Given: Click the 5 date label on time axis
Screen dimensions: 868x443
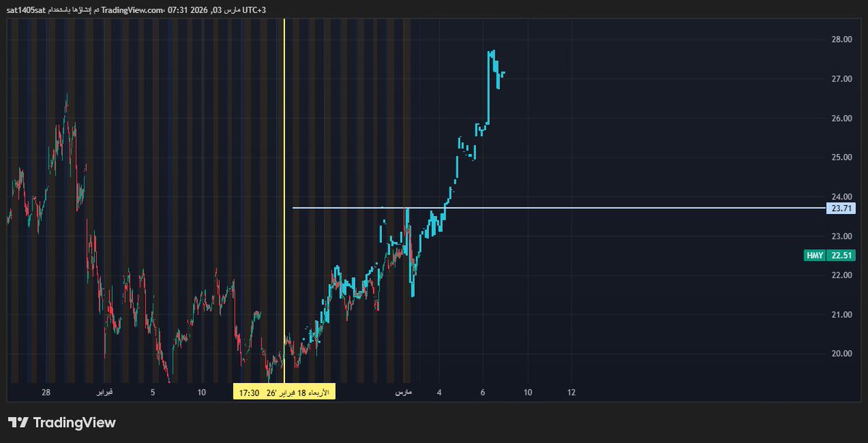Looking at the screenshot, I should tap(153, 392).
